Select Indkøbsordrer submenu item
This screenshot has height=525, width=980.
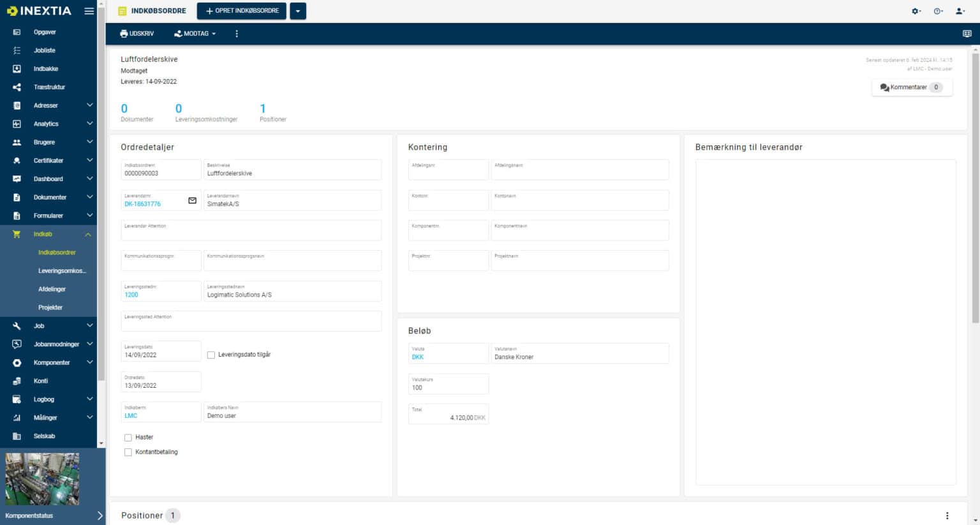pos(57,253)
